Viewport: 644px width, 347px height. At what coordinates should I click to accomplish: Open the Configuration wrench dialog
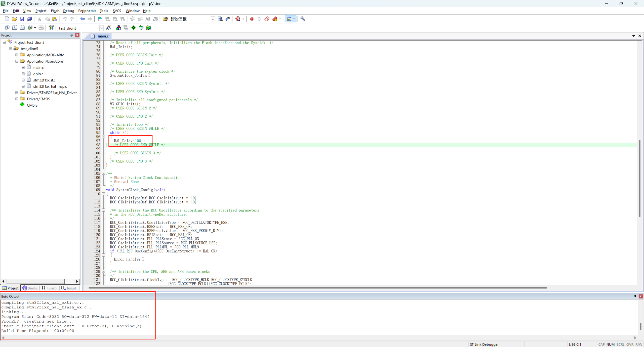(x=303, y=19)
